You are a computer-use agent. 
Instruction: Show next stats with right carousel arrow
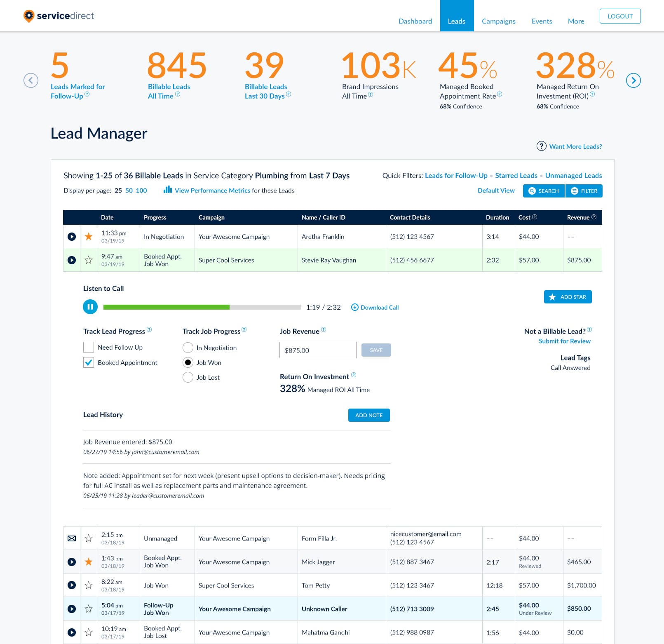(x=633, y=80)
